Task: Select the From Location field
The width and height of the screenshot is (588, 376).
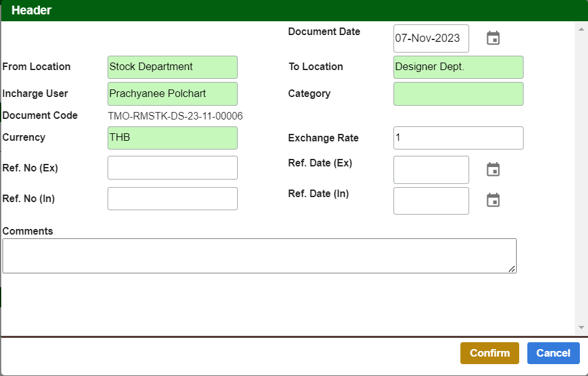Action: tap(172, 67)
